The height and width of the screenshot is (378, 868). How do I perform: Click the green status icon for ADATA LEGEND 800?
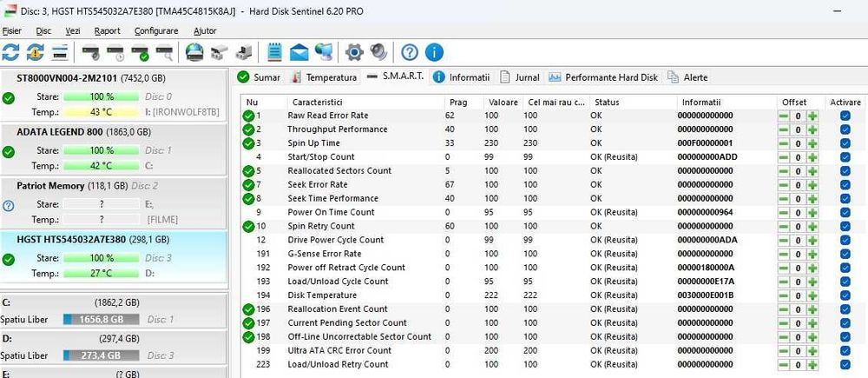pyautogui.click(x=9, y=152)
